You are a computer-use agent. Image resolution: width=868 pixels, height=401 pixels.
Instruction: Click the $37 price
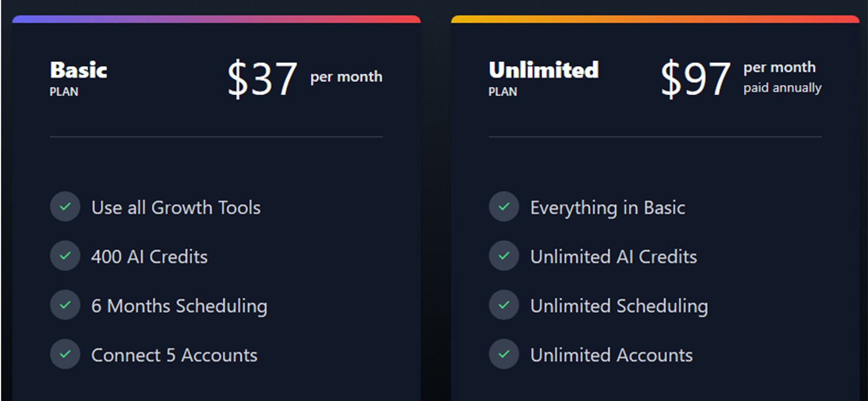coord(263,79)
